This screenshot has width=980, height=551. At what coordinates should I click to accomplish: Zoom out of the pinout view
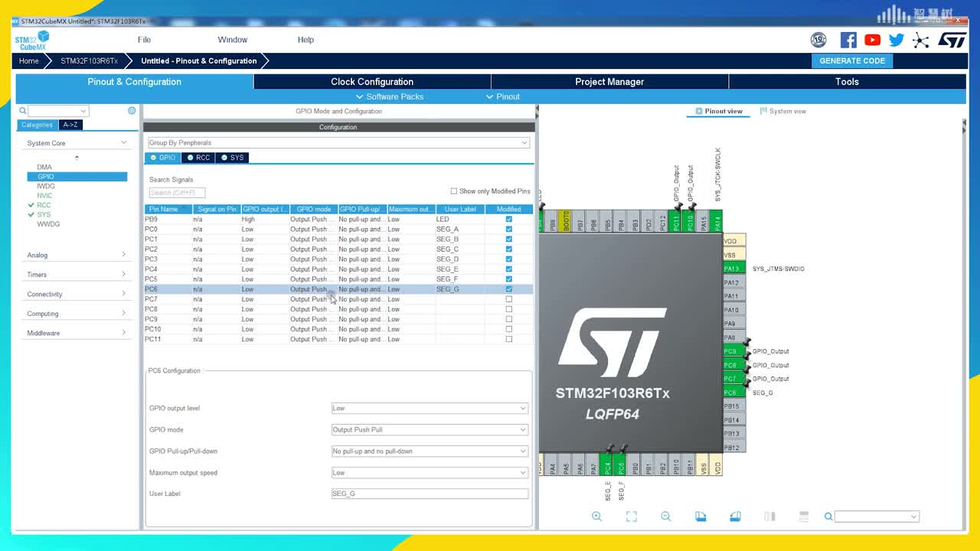pos(666,517)
